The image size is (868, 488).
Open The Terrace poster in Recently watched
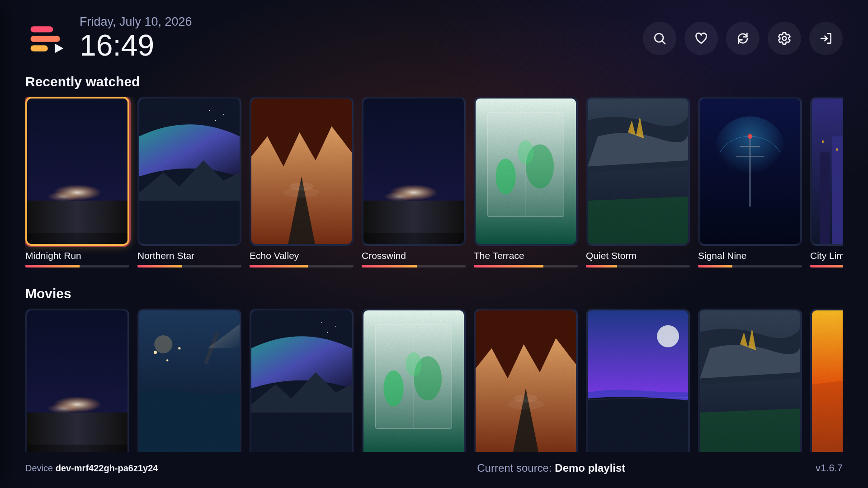pyautogui.click(x=526, y=171)
